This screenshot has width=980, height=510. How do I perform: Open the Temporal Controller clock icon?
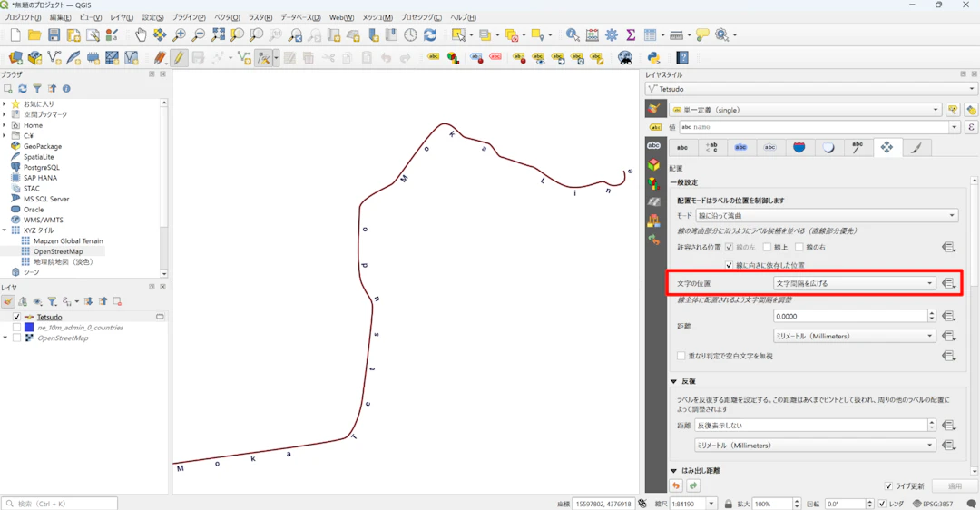411,35
